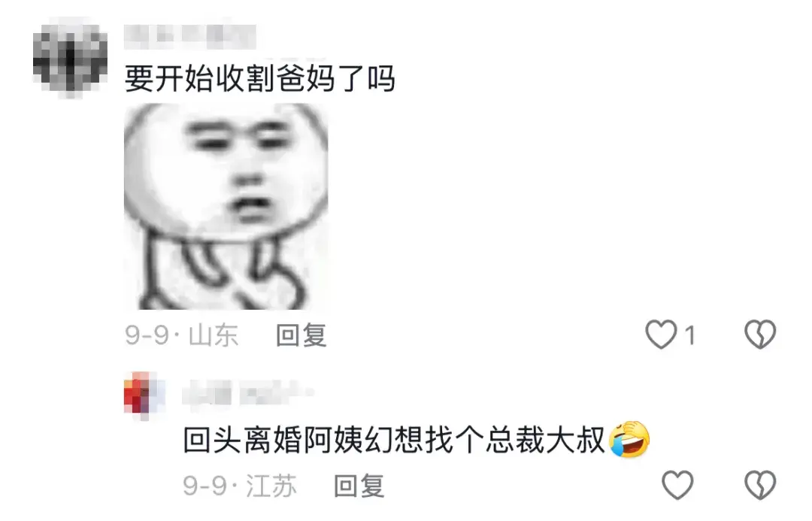Open the small red reply-author avatar

coord(144,395)
